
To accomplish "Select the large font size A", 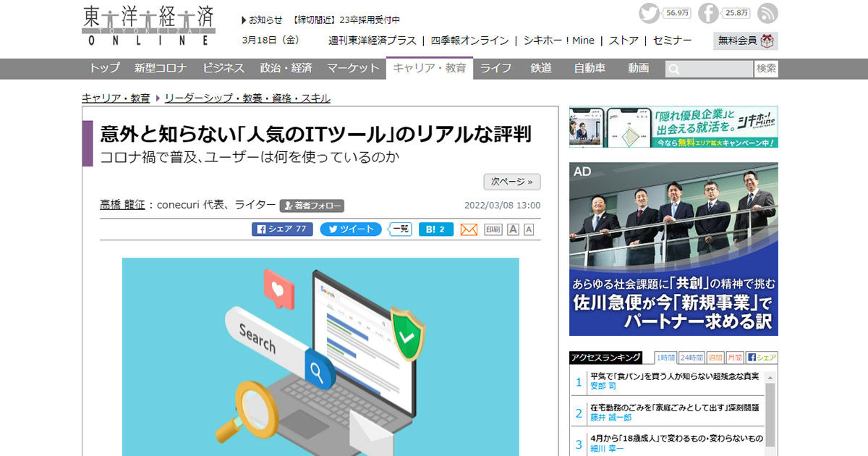I will pos(513,229).
